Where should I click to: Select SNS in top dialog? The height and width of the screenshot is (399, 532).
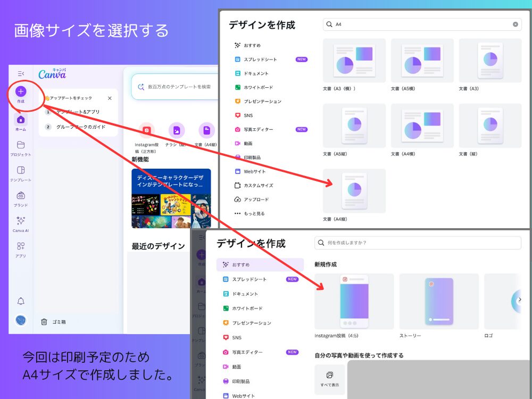(244, 115)
